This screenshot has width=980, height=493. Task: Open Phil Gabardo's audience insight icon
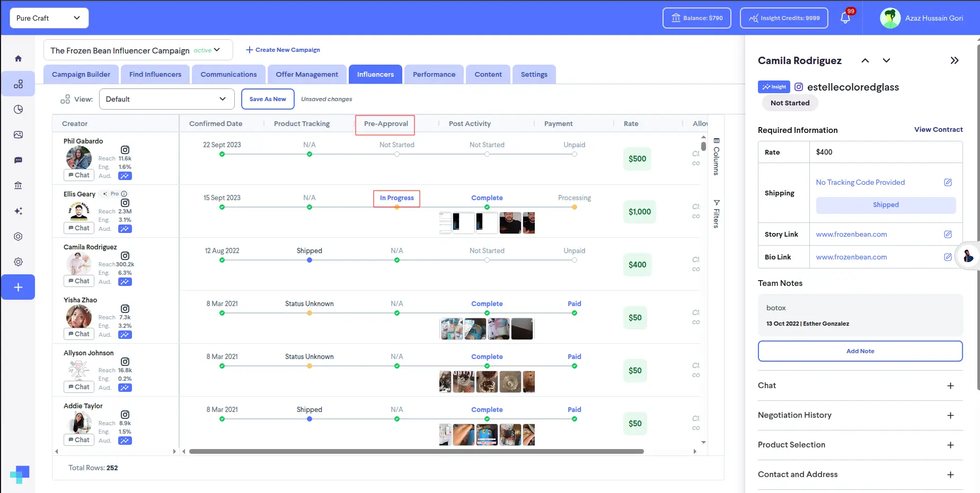(125, 176)
